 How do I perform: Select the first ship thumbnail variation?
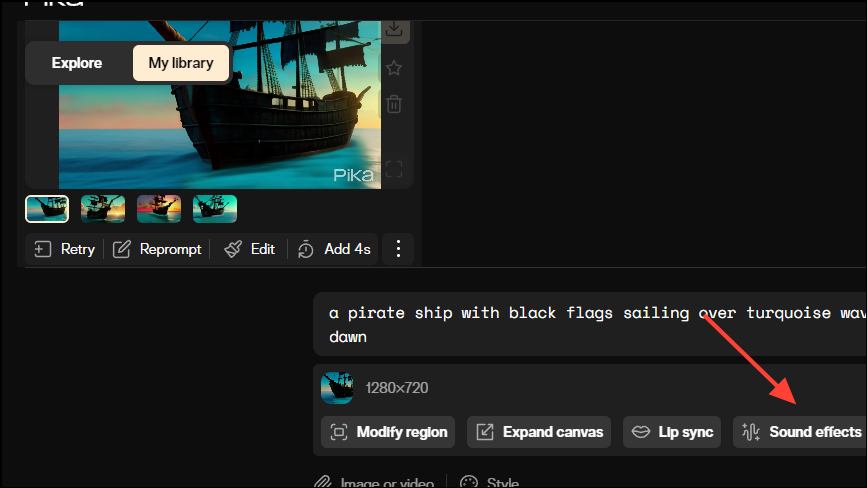tap(47, 209)
